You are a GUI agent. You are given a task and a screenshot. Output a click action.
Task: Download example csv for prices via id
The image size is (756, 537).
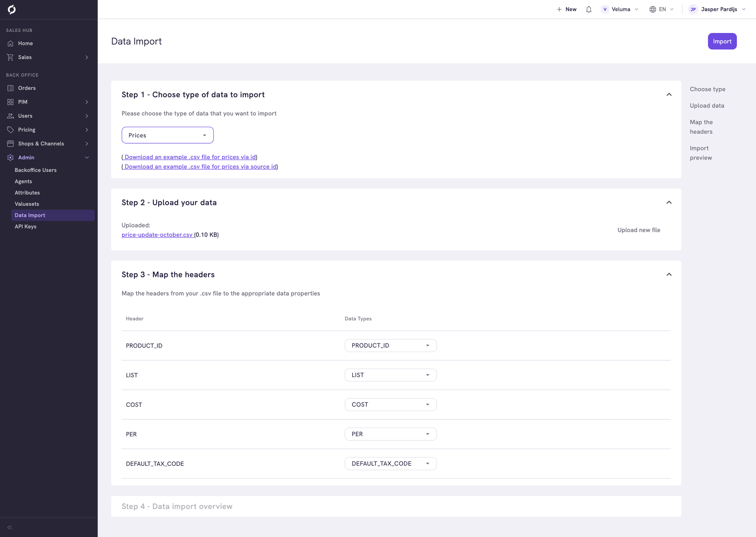[x=190, y=157]
